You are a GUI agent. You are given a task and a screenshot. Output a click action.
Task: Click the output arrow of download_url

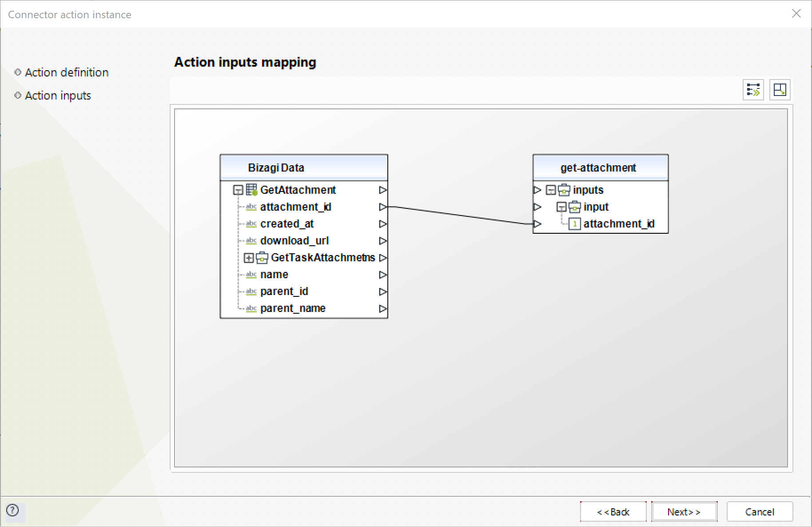click(x=382, y=241)
